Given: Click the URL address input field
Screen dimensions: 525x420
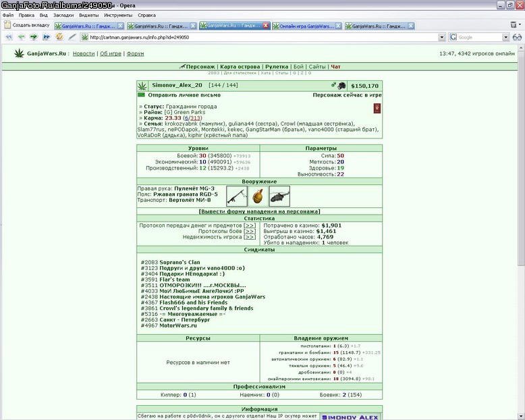Looking at the screenshot, I should (x=262, y=37).
